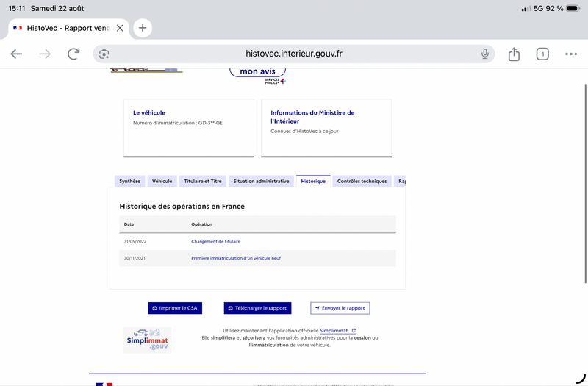Image resolution: width=588 pixels, height=386 pixels.
Task: Click the address bar histovec.interieur.gouv.fr
Action: 293,54
